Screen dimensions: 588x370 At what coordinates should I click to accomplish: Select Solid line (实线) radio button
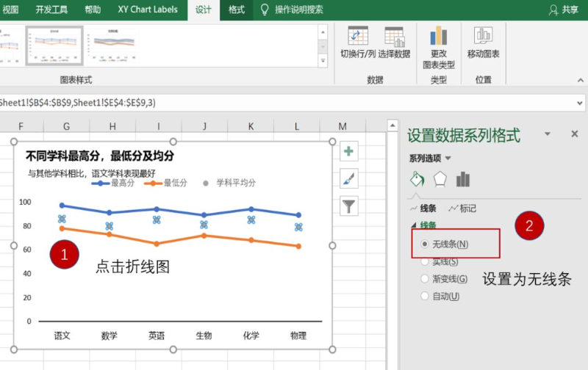point(425,261)
